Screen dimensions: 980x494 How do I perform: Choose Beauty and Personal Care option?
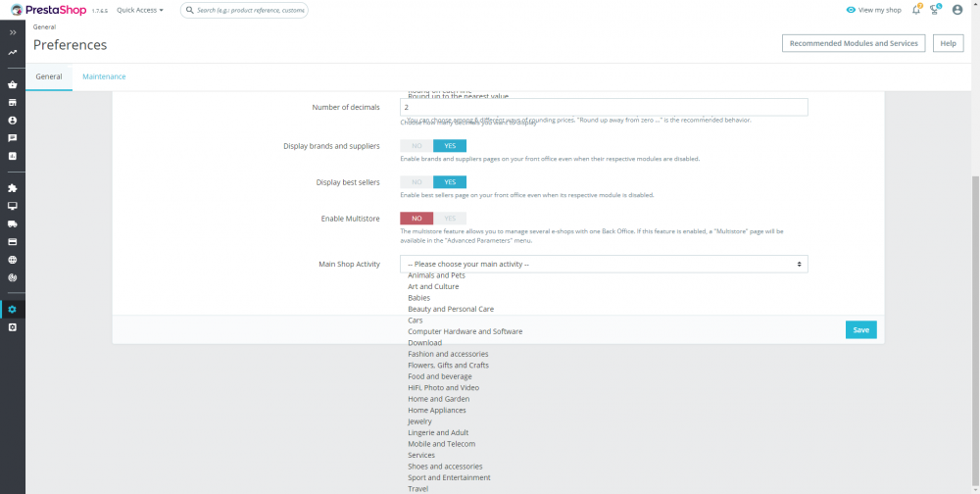pyautogui.click(x=451, y=309)
